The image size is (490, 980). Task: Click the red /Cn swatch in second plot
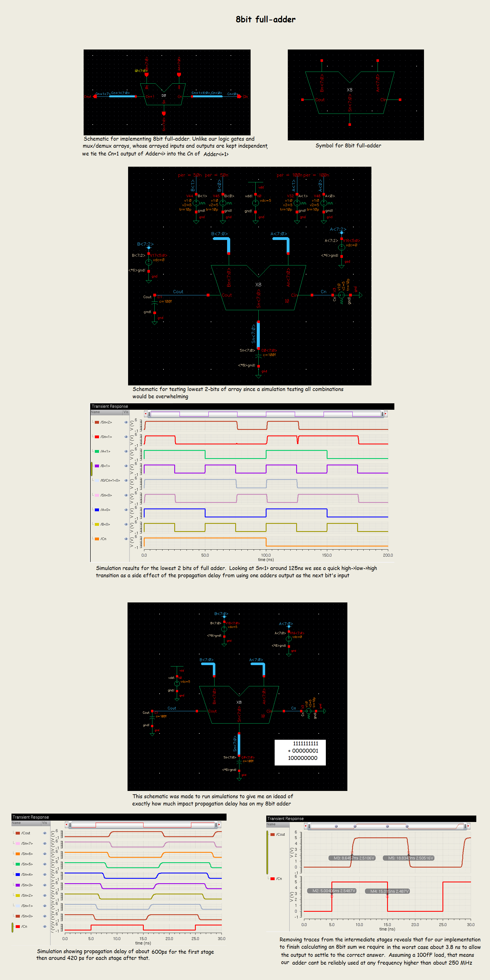(x=18, y=926)
